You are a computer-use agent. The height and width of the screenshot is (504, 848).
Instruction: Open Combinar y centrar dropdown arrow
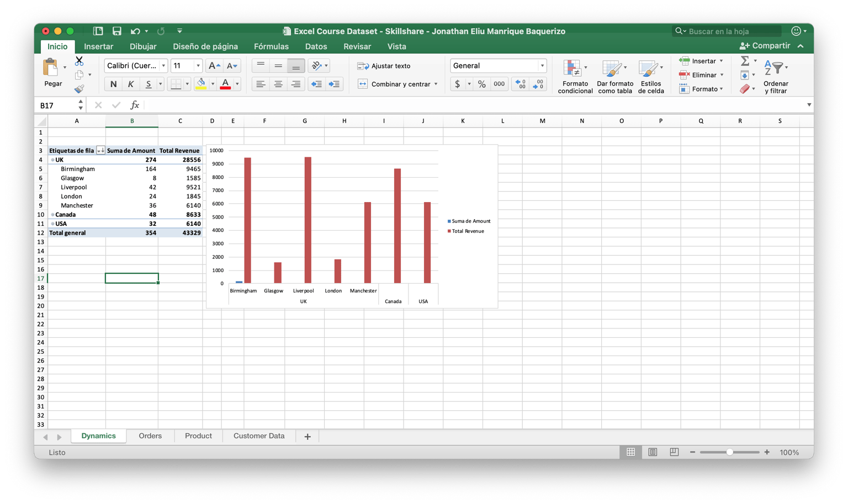click(x=436, y=84)
